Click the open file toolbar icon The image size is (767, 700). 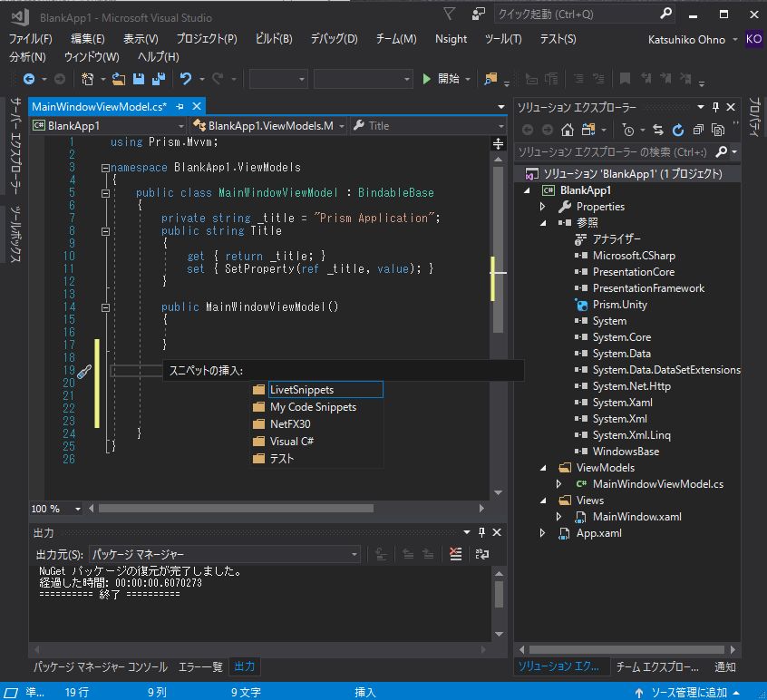pyautogui.click(x=119, y=79)
